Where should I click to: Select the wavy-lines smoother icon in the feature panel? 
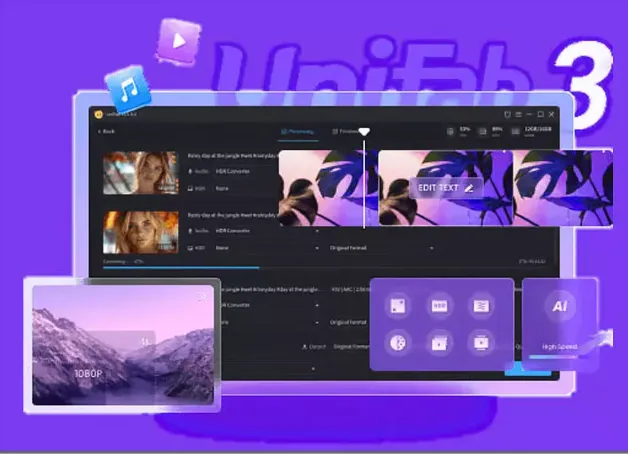481,306
